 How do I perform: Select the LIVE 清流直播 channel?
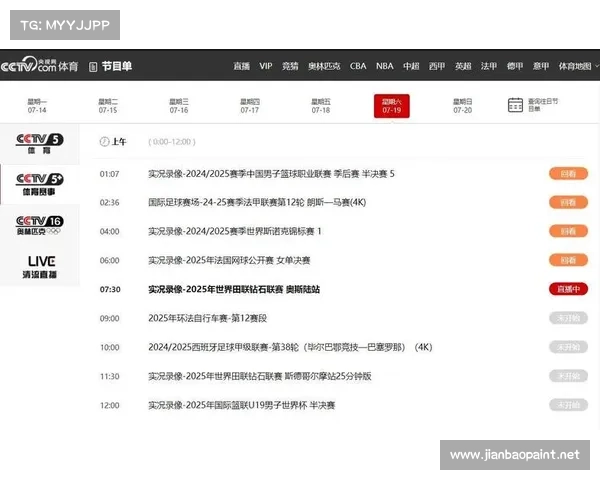point(40,267)
